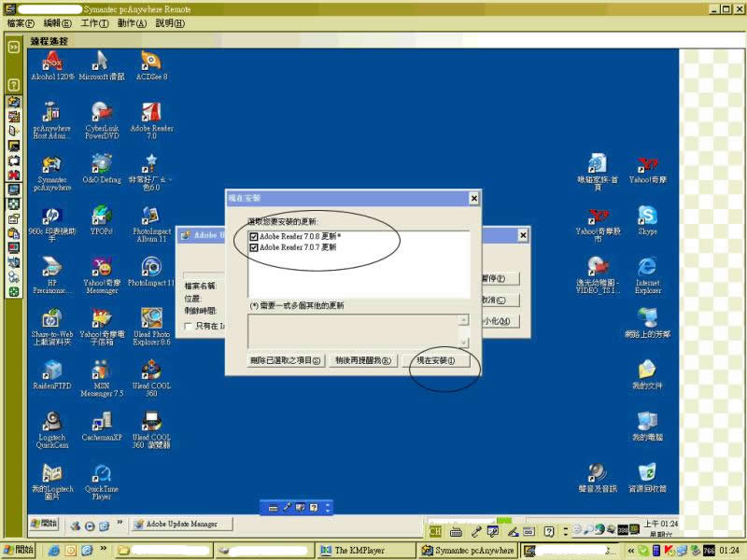Select the 我的文件 desktop folder icon
Viewport: 747px width, 560px height.
click(647, 375)
